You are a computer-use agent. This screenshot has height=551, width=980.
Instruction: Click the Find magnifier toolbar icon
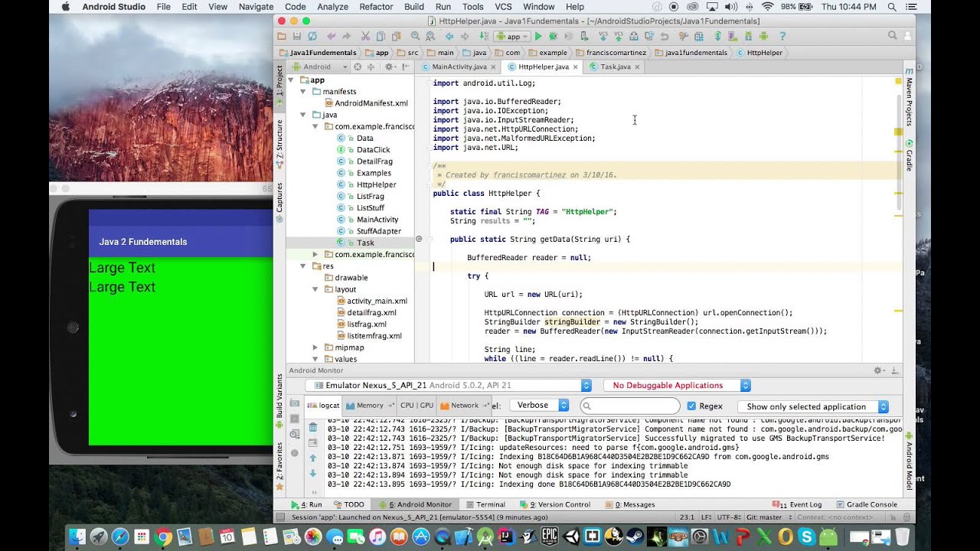pos(415,36)
